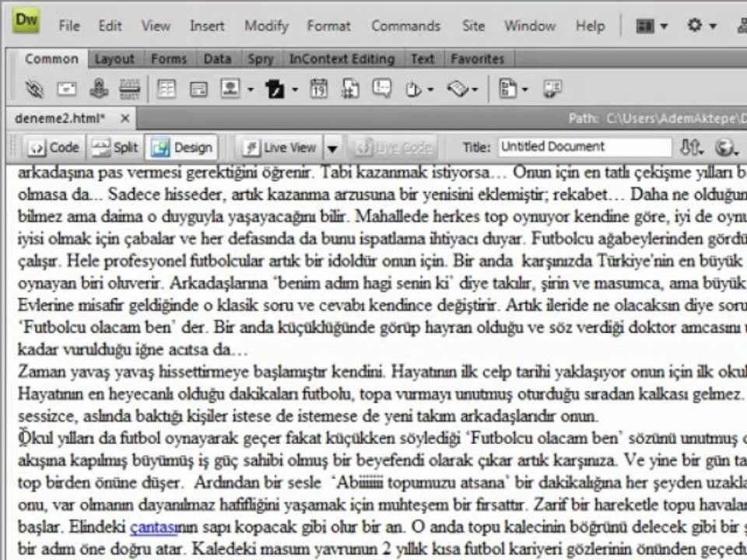The height and width of the screenshot is (560, 747).
Task: Click the Preview in Browser globe icon
Action: click(x=725, y=148)
